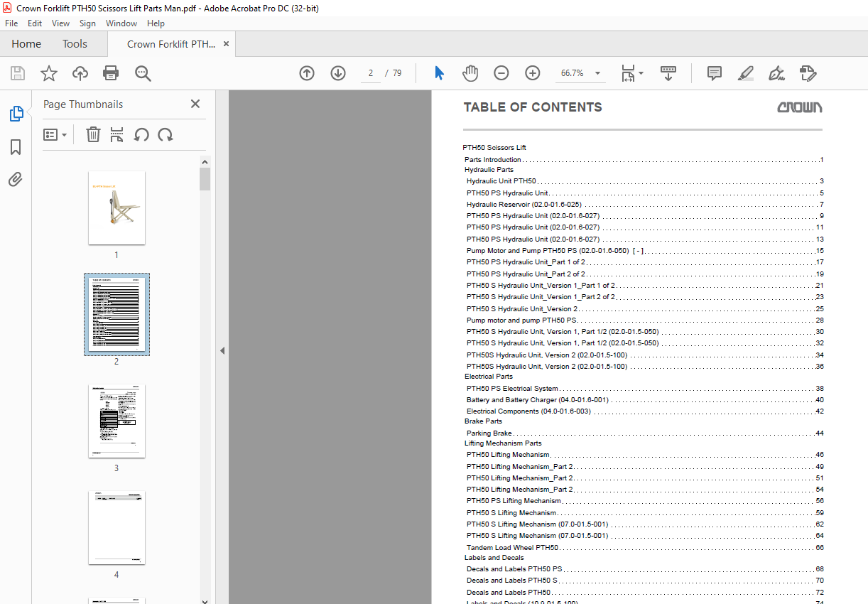
Task: Open the Window menu
Action: (x=121, y=23)
